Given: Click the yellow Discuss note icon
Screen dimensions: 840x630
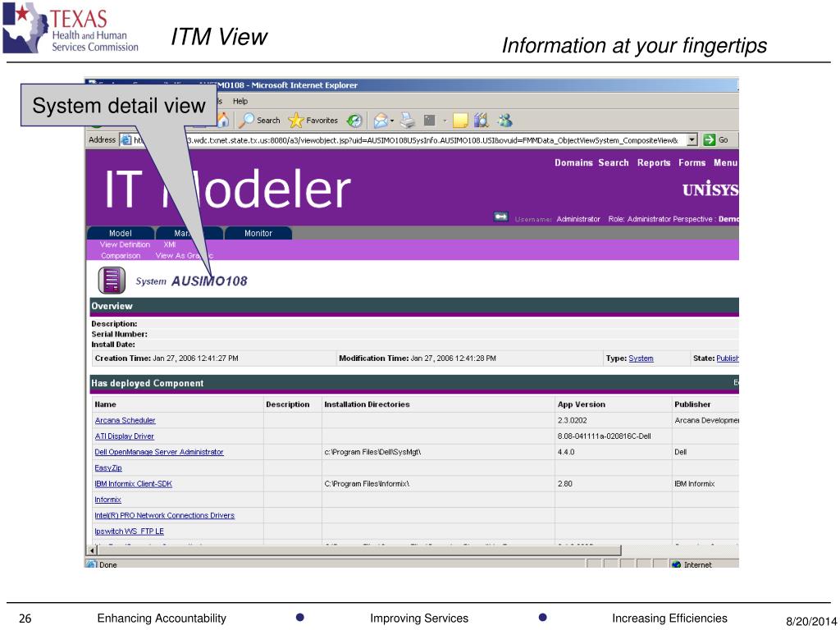Looking at the screenshot, I should 460,121.
